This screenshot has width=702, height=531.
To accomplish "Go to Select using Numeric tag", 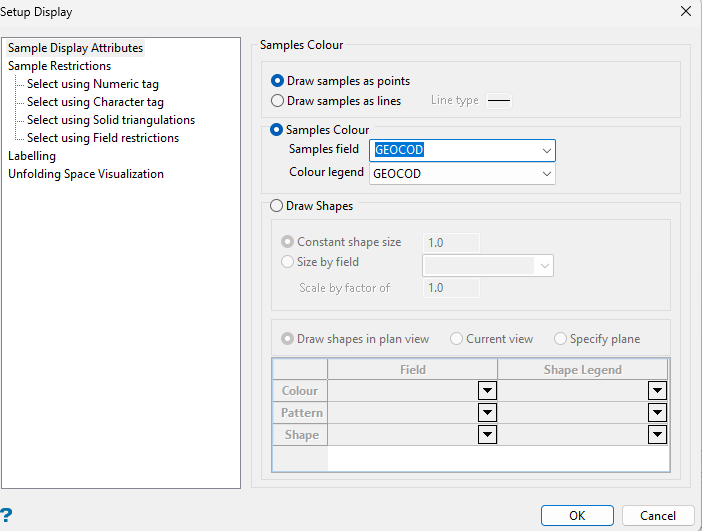I will [x=93, y=84].
